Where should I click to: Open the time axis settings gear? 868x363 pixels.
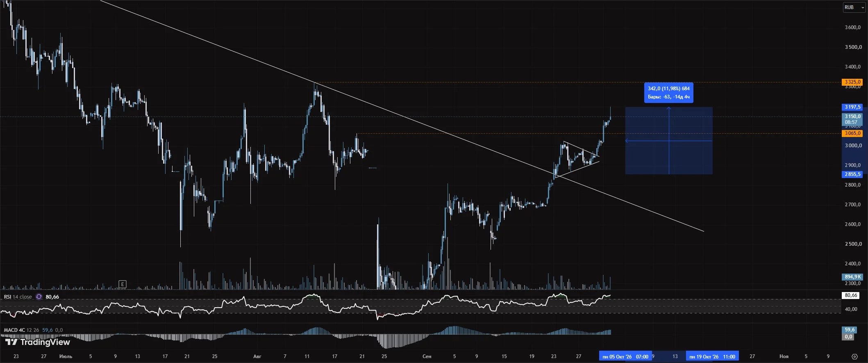(x=854, y=356)
